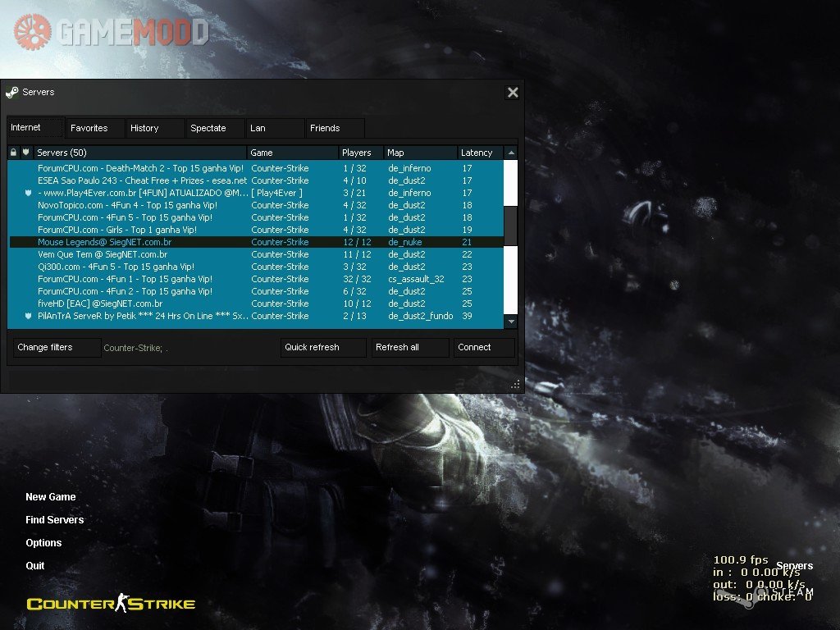Image resolution: width=840 pixels, height=630 pixels.
Task: Open Change filters panel
Action: (56, 348)
